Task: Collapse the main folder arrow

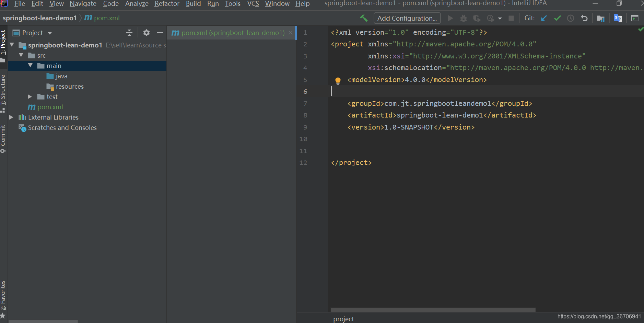Action: [30, 65]
